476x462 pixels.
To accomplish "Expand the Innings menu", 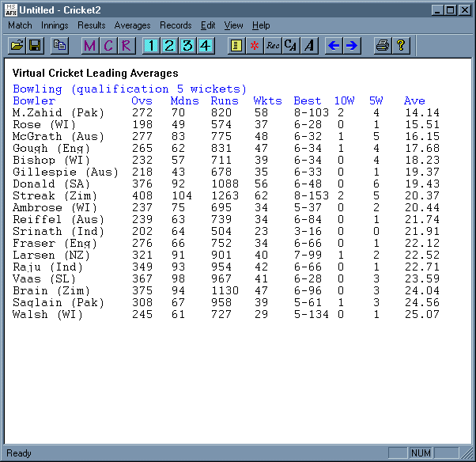I will click(55, 25).
